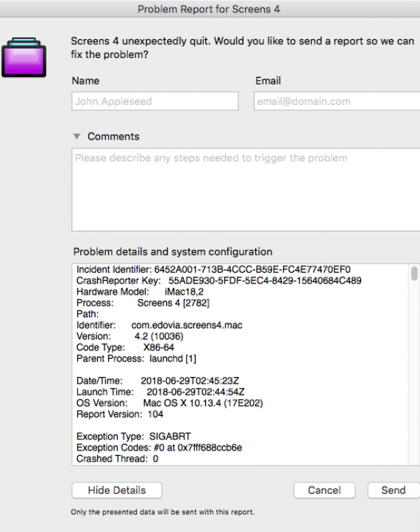
Task: Click the purple Screens 4 app icon
Action: pyautogui.click(x=24, y=57)
